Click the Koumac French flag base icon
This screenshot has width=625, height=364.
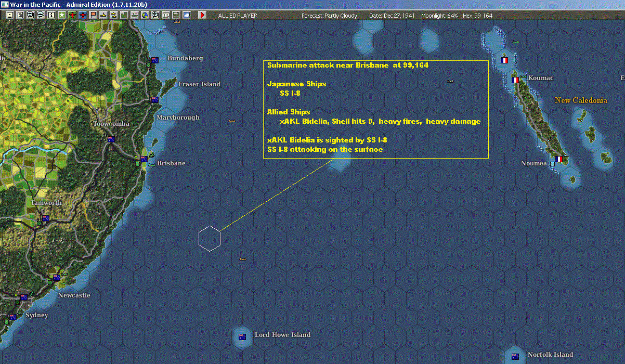coord(515,80)
